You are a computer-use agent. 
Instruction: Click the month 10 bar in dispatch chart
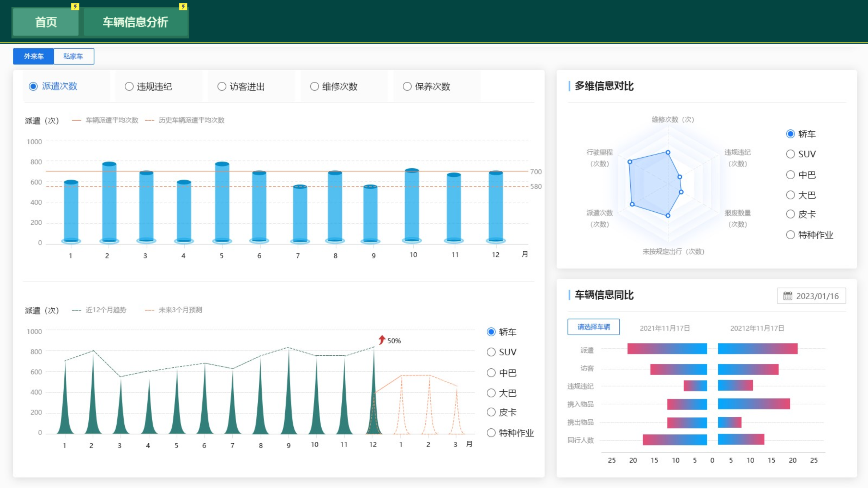tap(412, 206)
